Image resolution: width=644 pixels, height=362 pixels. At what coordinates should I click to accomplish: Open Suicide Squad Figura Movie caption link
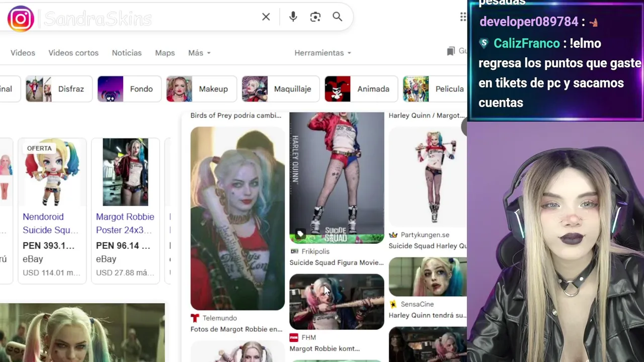337,262
